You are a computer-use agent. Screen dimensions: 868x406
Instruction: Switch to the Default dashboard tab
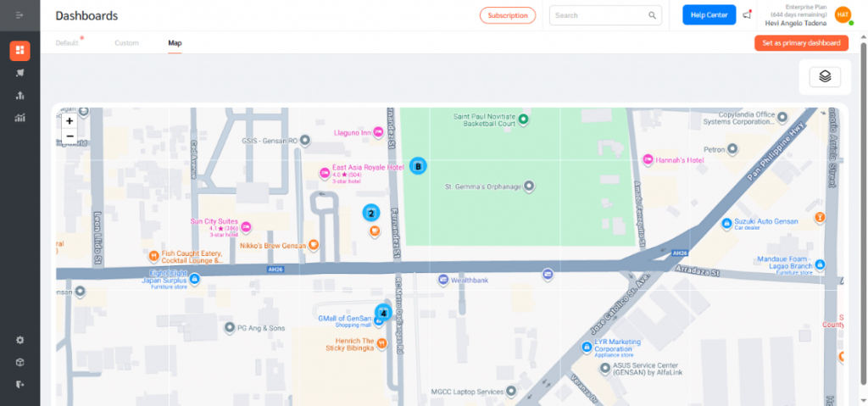(67, 43)
